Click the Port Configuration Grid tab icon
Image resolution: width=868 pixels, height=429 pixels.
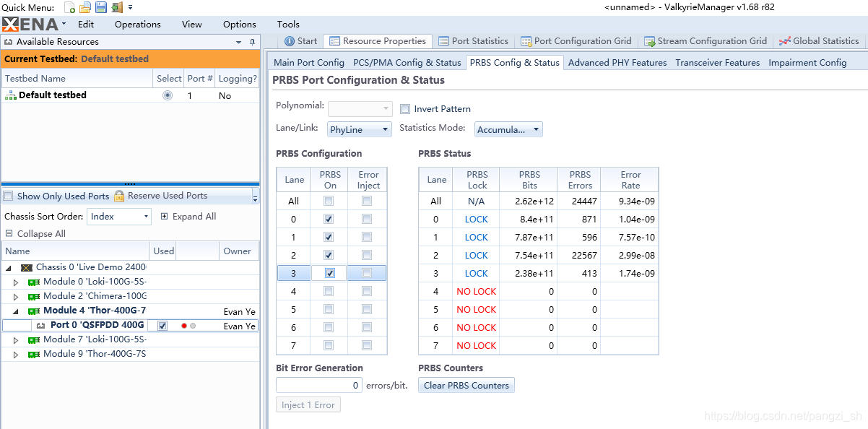tap(526, 41)
